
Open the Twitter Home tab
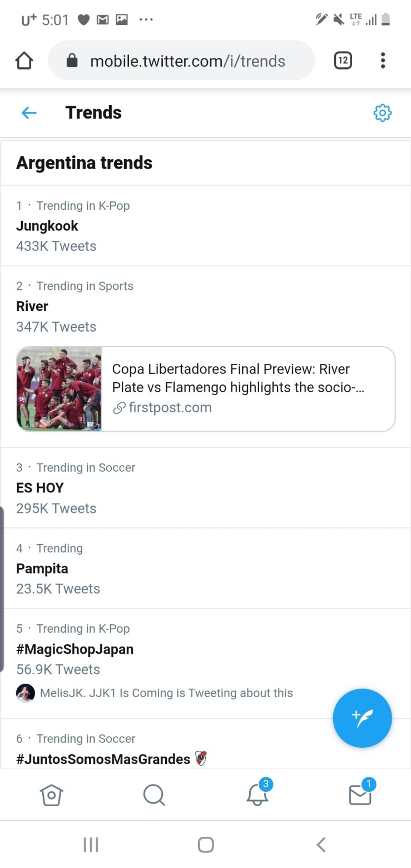pos(51,795)
